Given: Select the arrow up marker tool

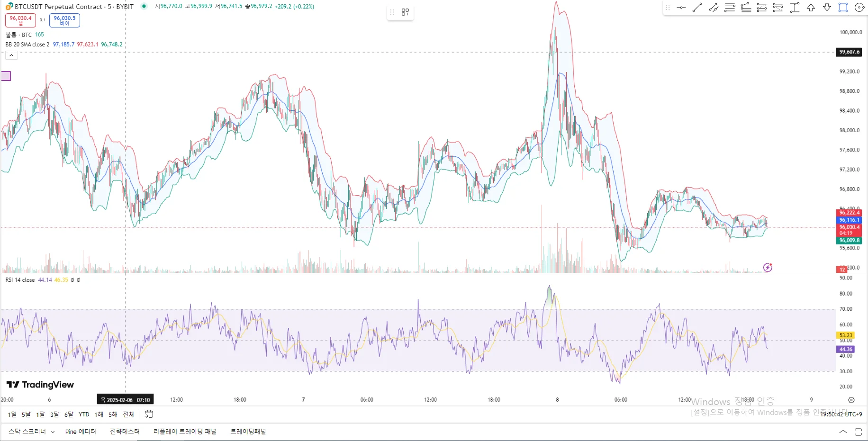Looking at the screenshot, I should 811,8.
